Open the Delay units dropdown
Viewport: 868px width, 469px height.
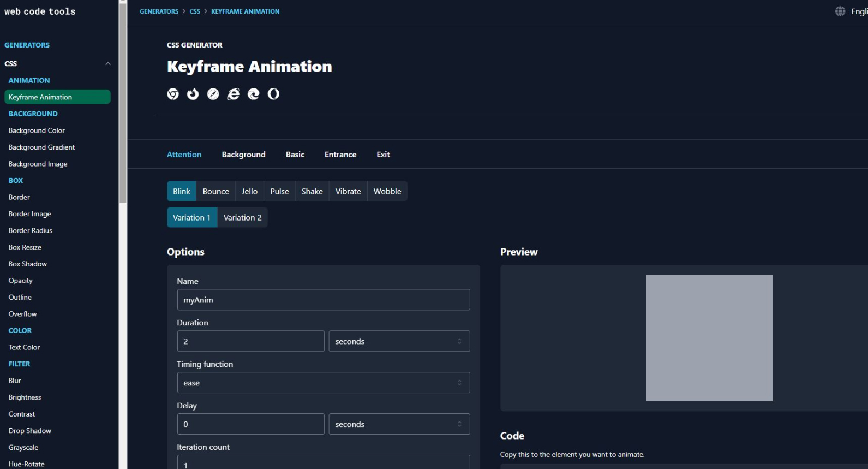point(399,424)
